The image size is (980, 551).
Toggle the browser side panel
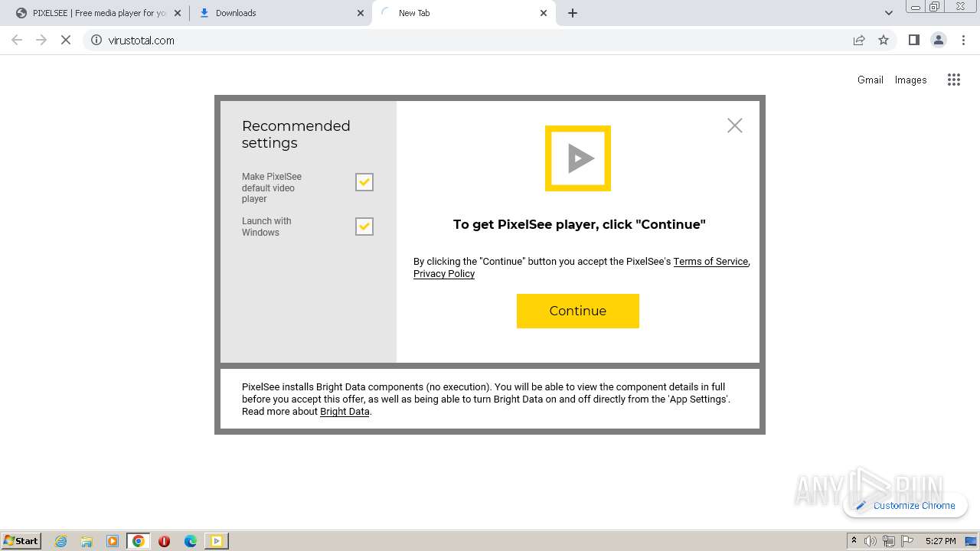point(913,41)
